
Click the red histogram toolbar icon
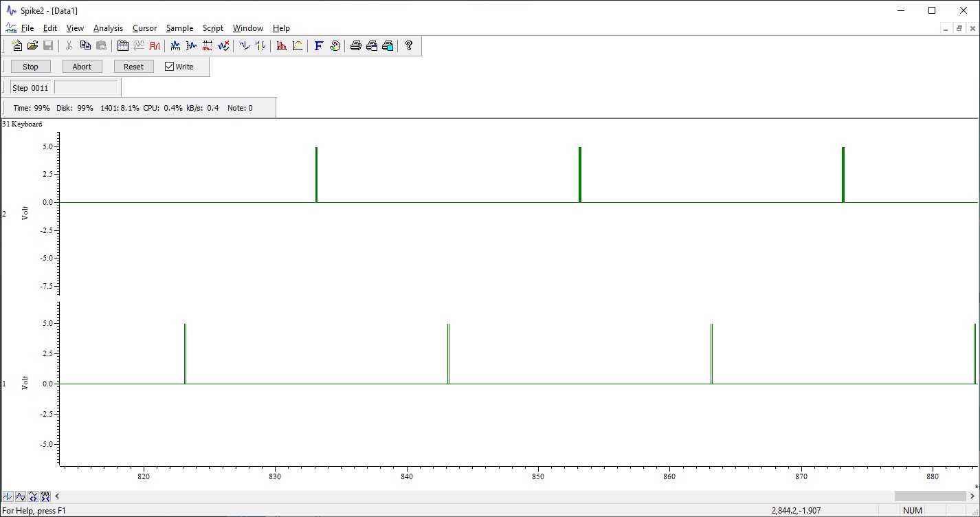(282, 46)
